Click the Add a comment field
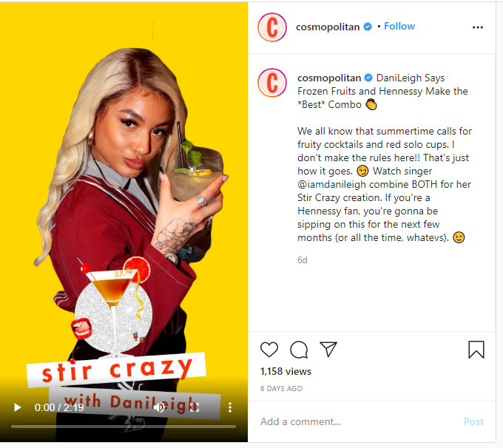The image size is (503, 448). point(359,421)
